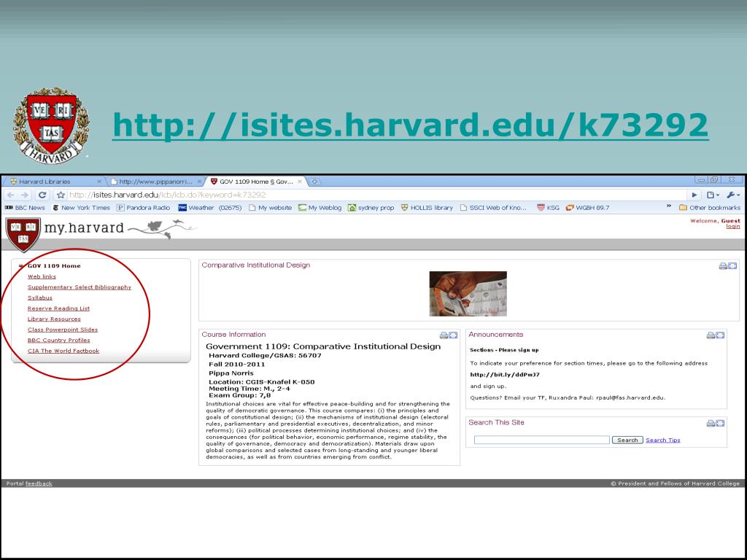Click the Course Information panel title

[233, 335]
